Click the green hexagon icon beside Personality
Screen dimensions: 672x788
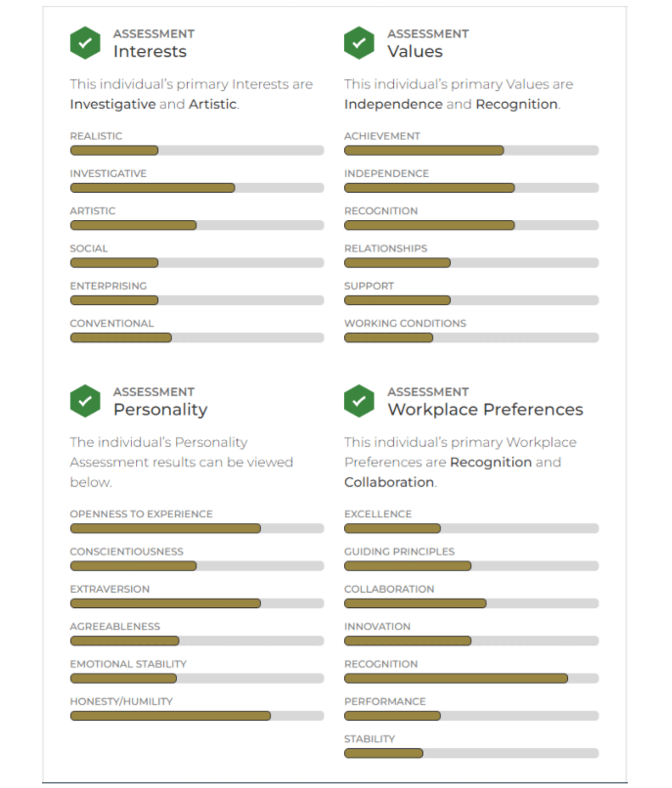point(85,401)
